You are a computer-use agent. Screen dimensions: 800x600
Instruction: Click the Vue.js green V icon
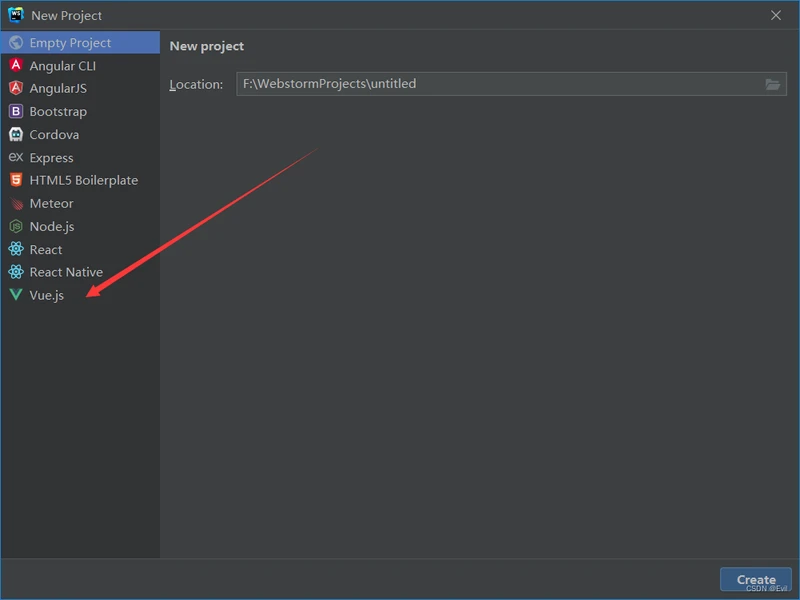tap(16, 294)
